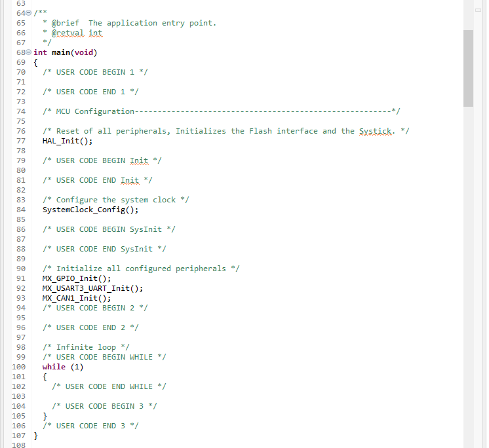The height and width of the screenshot is (448, 489).
Task: Click the 'USER CODE END 3' comment
Action: pyautogui.click(x=90, y=426)
